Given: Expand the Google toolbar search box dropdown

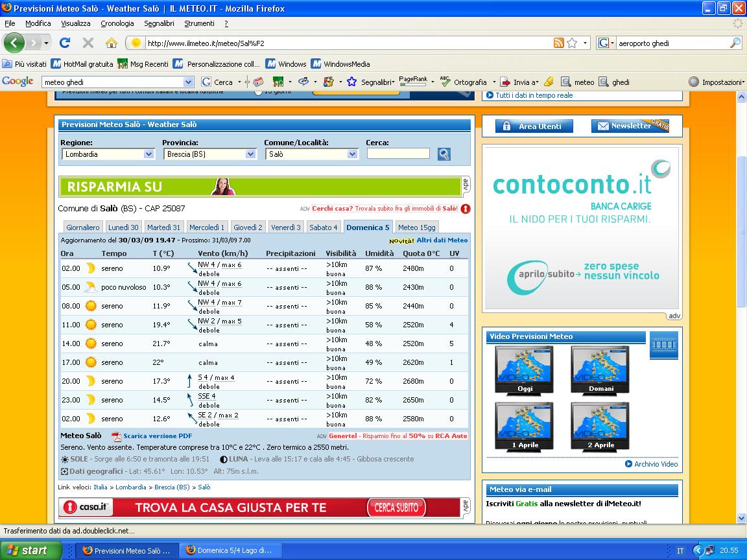Looking at the screenshot, I should point(188,82).
